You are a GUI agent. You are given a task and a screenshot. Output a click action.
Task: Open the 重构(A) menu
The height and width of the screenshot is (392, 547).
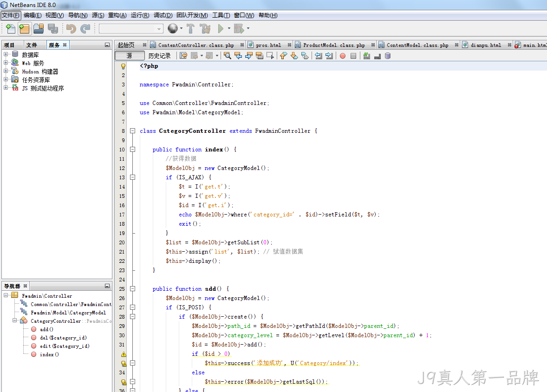coord(117,15)
